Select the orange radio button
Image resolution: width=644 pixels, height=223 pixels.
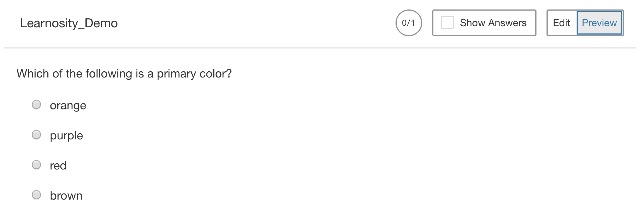(36, 105)
